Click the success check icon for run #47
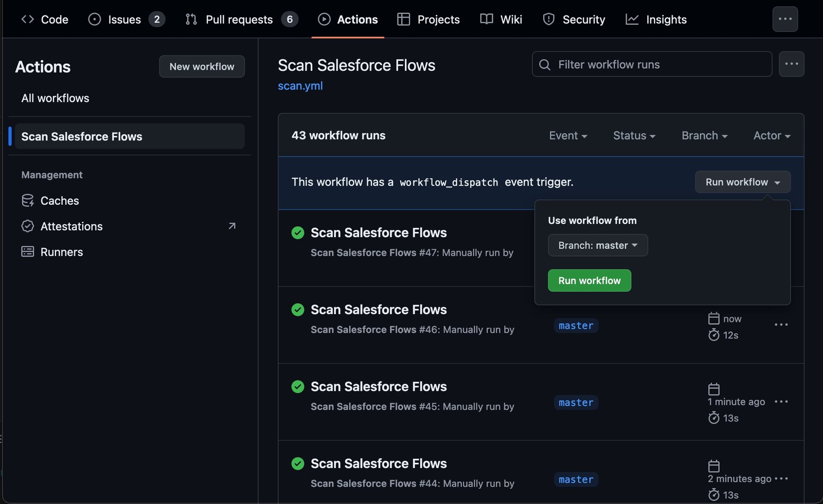The height and width of the screenshot is (504, 823). click(298, 233)
